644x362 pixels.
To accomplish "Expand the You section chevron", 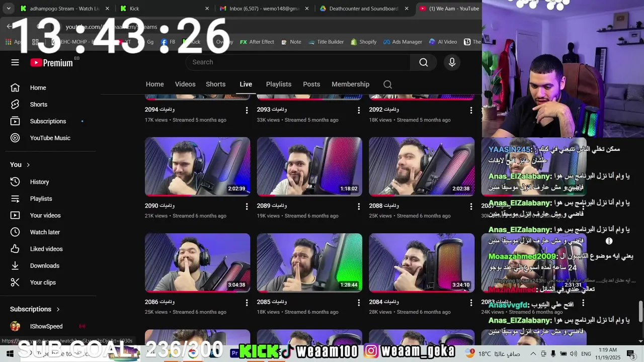I will [28, 165].
